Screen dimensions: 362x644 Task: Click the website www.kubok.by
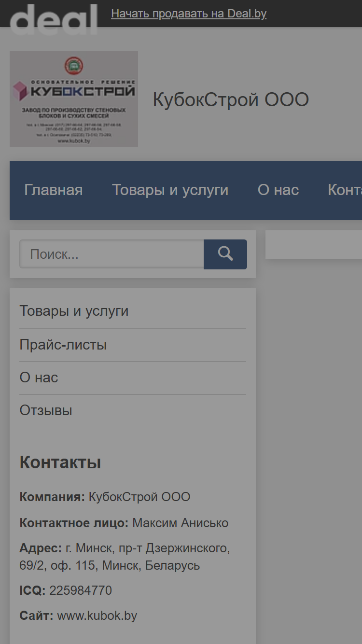97,616
